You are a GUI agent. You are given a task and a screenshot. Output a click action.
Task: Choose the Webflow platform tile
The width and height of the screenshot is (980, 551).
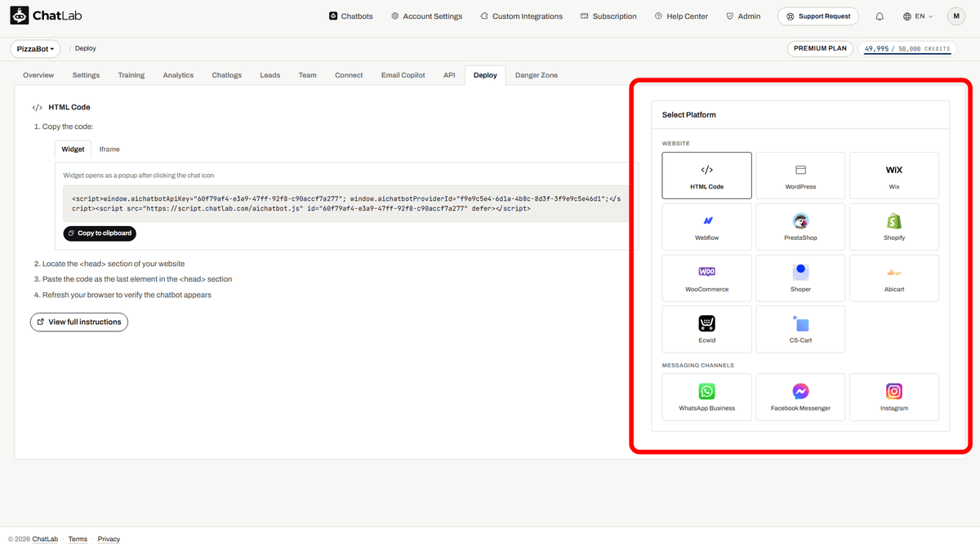pyautogui.click(x=706, y=227)
